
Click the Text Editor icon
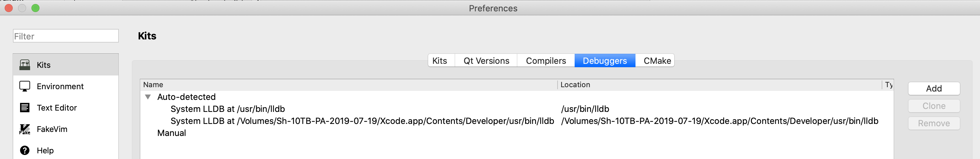(x=25, y=108)
